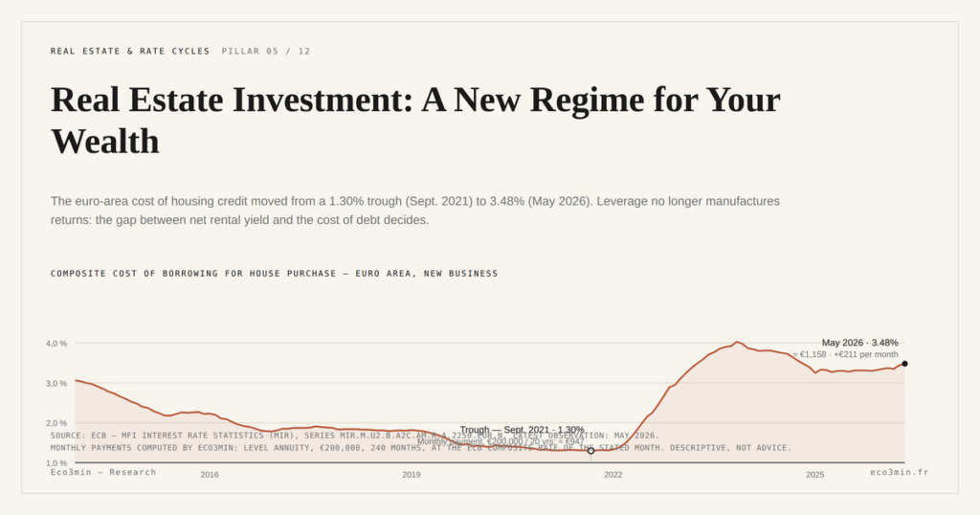Image resolution: width=980 pixels, height=515 pixels.
Task: Click the Eco3min — Research footer text
Action: 103,472
